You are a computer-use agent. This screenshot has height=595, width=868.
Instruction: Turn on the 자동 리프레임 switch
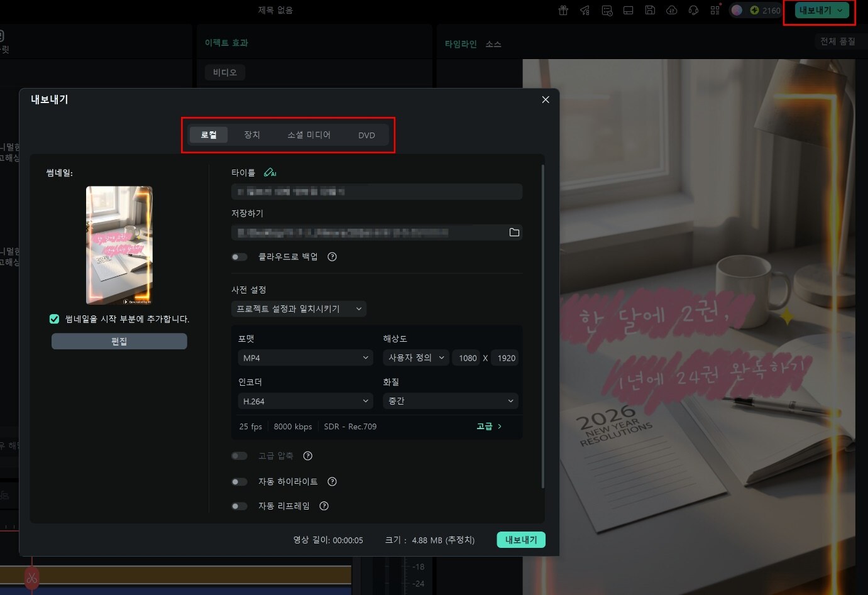tap(239, 506)
